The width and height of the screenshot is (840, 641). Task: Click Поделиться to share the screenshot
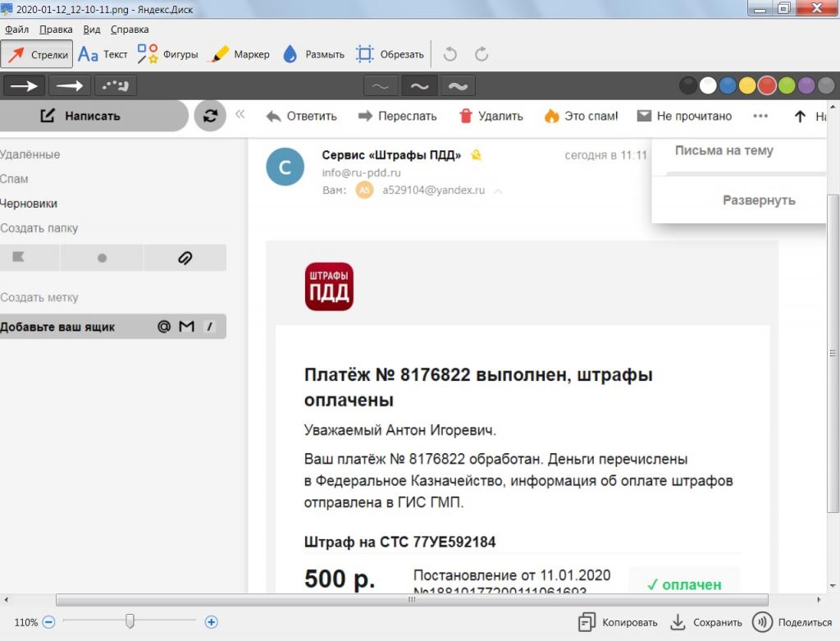(792, 622)
